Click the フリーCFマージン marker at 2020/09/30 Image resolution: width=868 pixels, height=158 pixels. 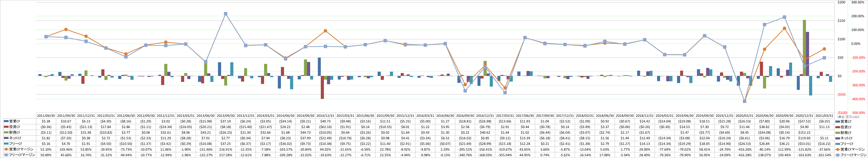[x=784, y=17]
